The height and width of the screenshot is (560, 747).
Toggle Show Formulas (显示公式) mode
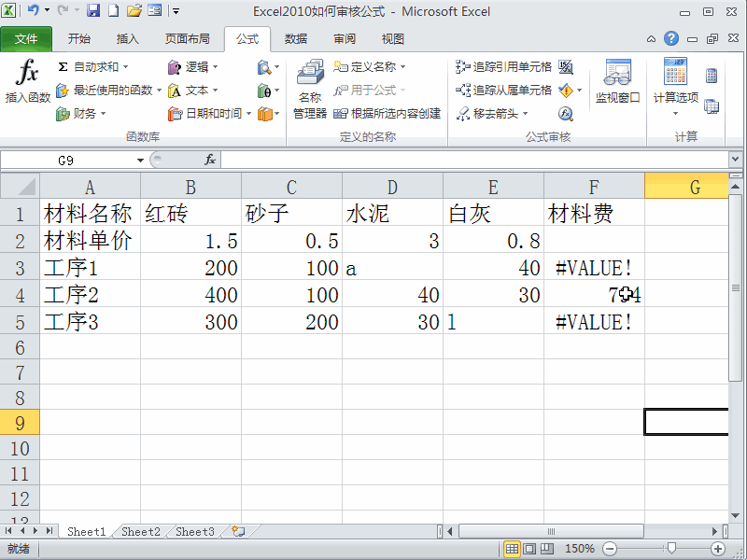click(568, 66)
